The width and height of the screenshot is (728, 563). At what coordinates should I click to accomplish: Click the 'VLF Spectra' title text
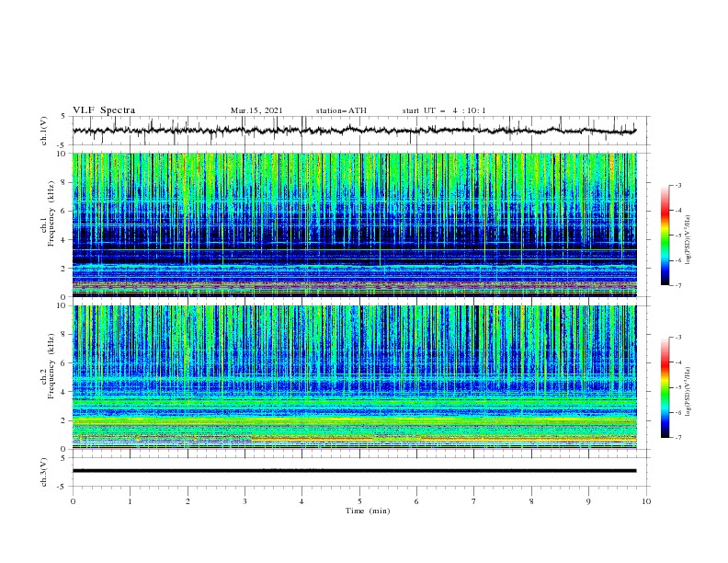coord(104,110)
